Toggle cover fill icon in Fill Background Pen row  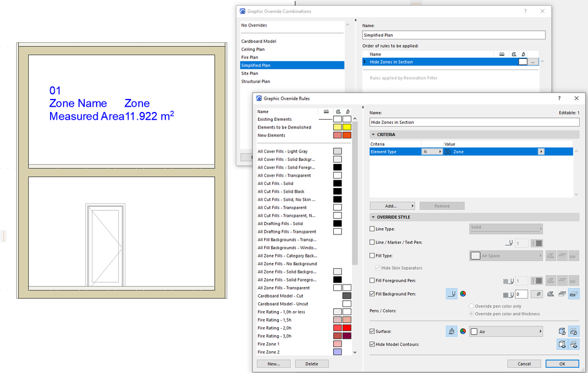click(x=562, y=294)
